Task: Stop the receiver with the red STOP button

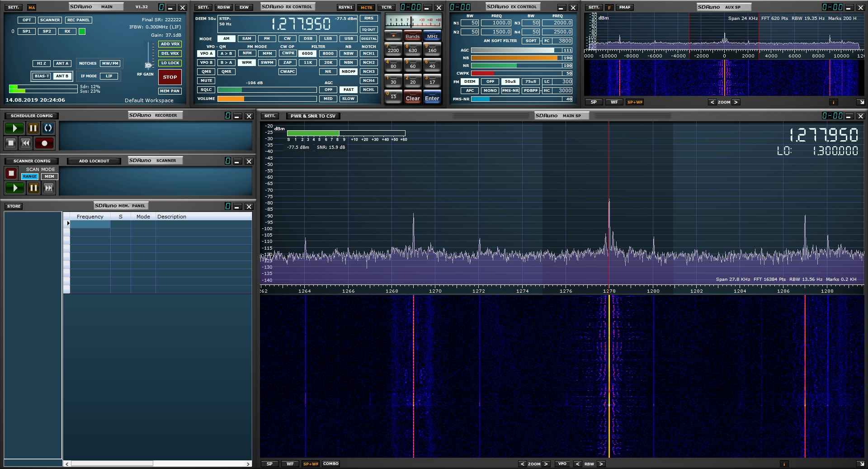Action: [170, 77]
